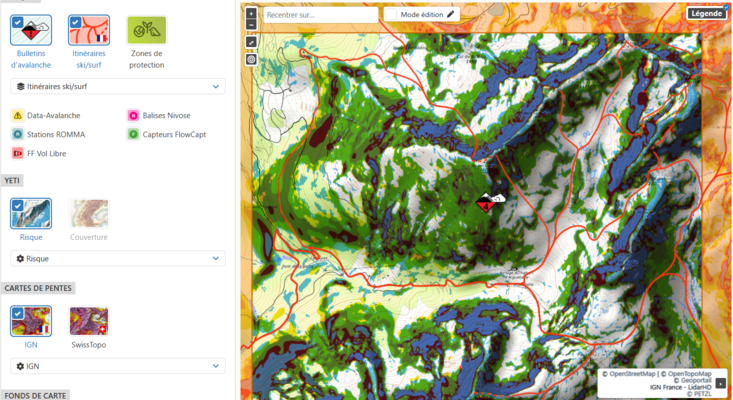Enable the Zones de protection layer
The width and height of the screenshot is (733, 400).
click(x=146, y=31)
